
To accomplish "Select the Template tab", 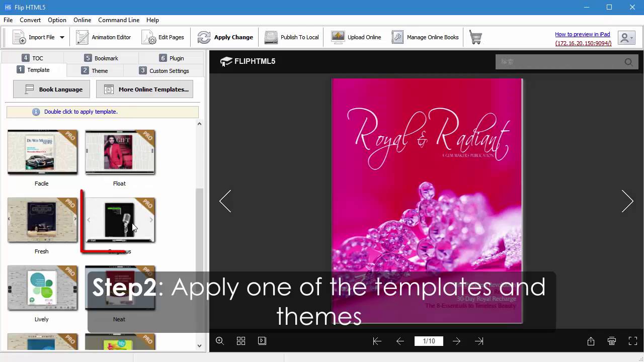I will coord(33,70).
